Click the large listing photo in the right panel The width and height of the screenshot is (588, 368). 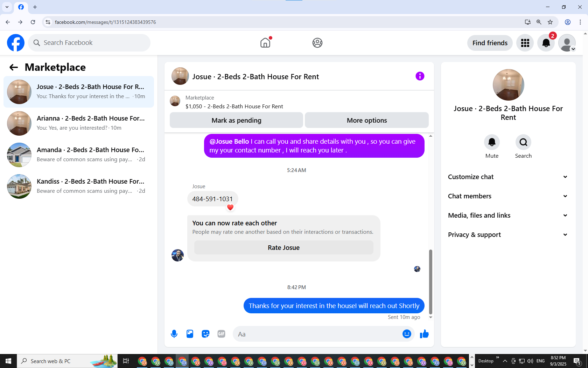(x=508, y=85)
